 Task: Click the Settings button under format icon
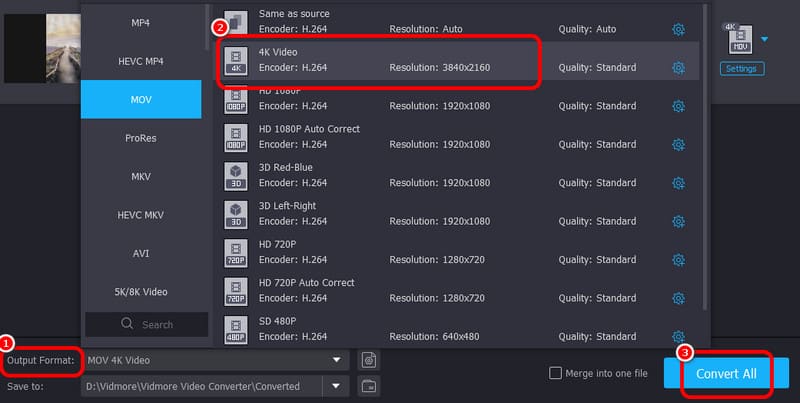(x=741, y=69)
